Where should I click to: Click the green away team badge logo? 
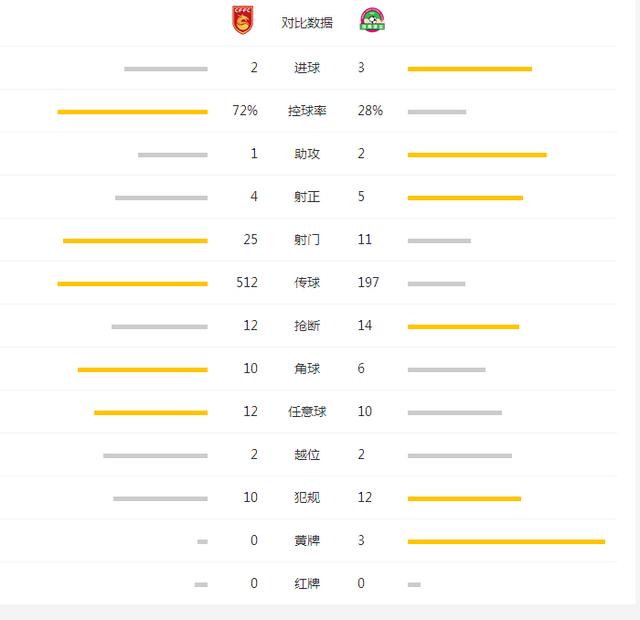point(372,20)
